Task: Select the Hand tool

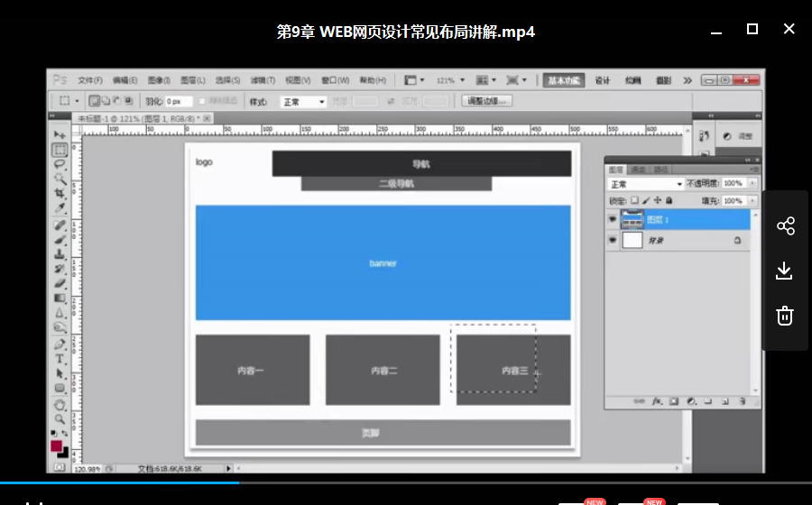Action: coord(60,405)
